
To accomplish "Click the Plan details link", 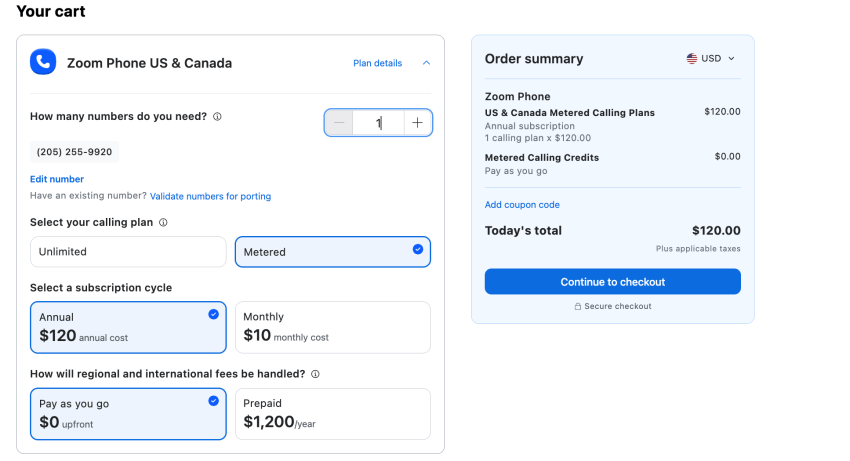I will pos(377,63).
